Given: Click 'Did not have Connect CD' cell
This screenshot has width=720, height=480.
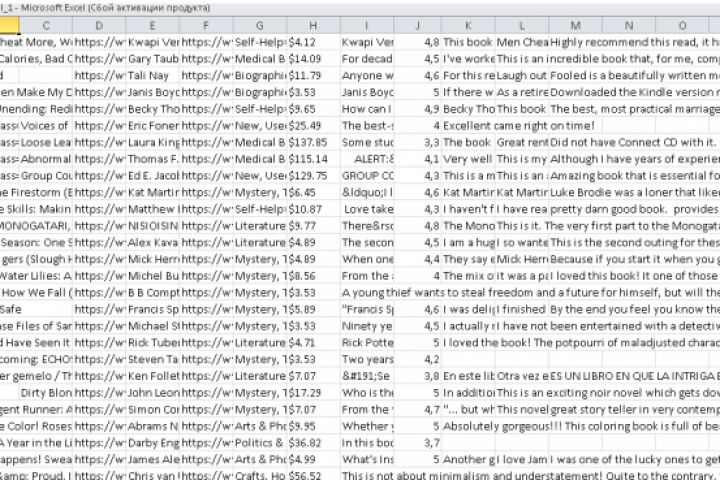Looking at the screenshot, I should click(633, 142).
